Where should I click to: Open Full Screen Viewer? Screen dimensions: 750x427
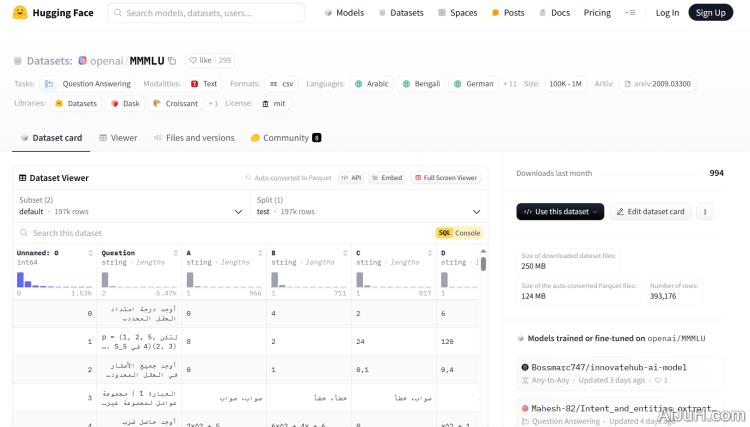pyautogui.click(x=445, y=178)
